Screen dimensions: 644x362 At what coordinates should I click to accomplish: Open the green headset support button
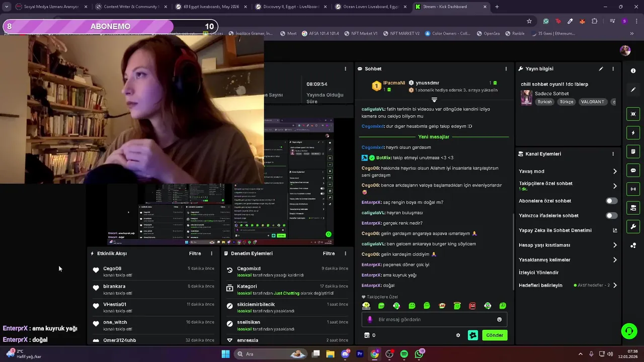[629, 331]
